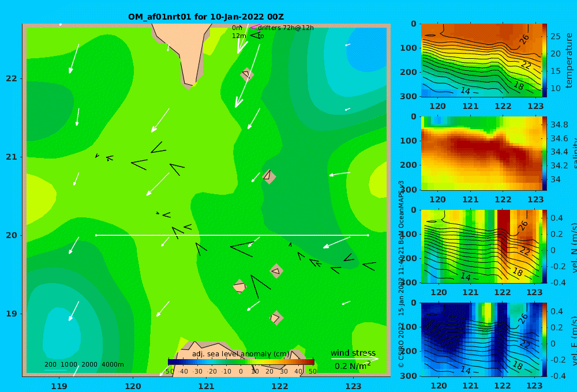Click the island marker near 18.9N 122E
577x392 pixels.
click(x=276, y=318)
